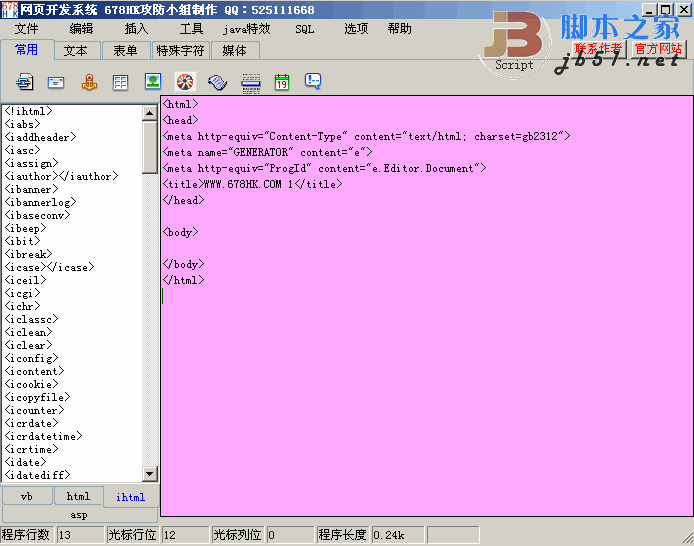Viewport: 694px width, 546px height.
Task: Select the asp tag list tab
Action: 79,515
